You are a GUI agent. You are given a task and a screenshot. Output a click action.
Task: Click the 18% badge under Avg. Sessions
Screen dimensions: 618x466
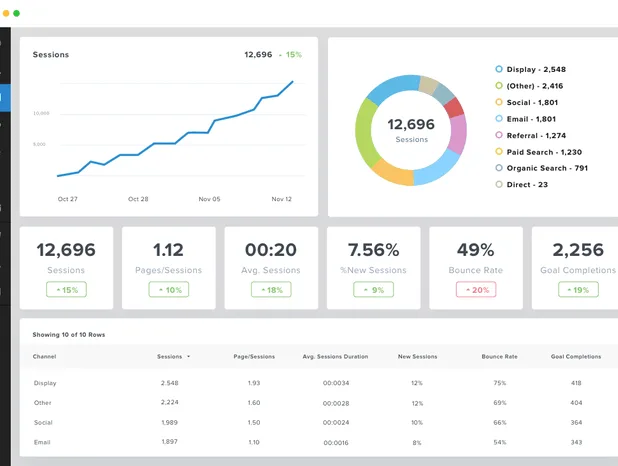[x=271, y=290]
